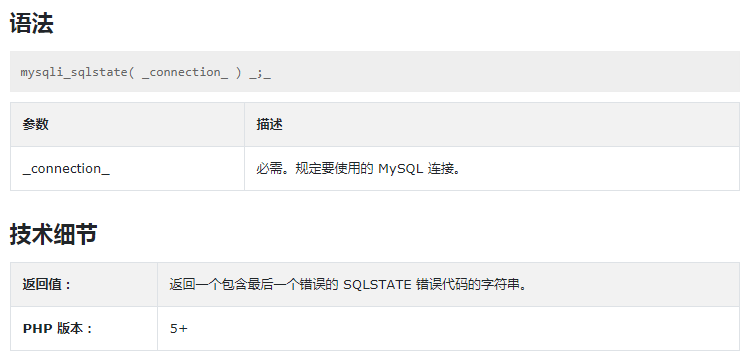Screen dimensions: 754x363
Task: Click the 描述 column header
Action: [269, 125]
